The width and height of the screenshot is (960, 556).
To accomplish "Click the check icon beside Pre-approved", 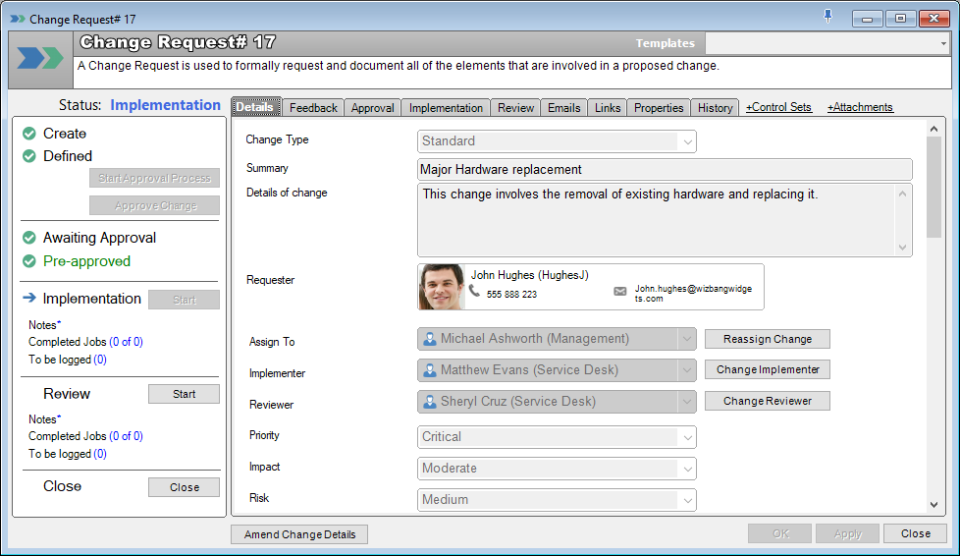I will tap(29, 261).
